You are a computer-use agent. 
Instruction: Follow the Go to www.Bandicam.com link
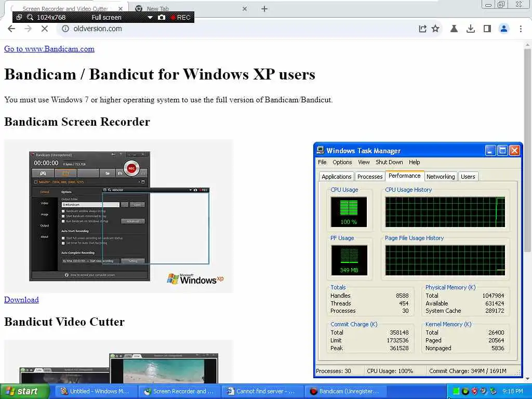(x=49, y=49)
